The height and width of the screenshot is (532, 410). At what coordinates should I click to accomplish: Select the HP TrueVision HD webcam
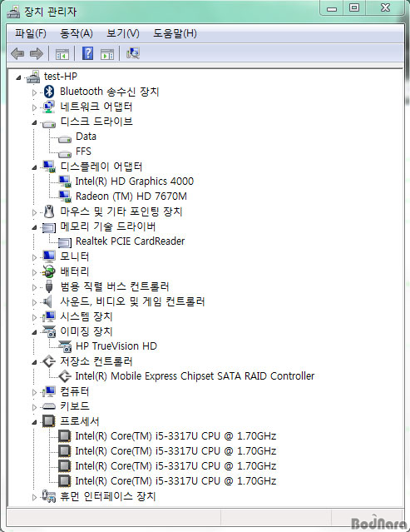(x=116, y=346)
